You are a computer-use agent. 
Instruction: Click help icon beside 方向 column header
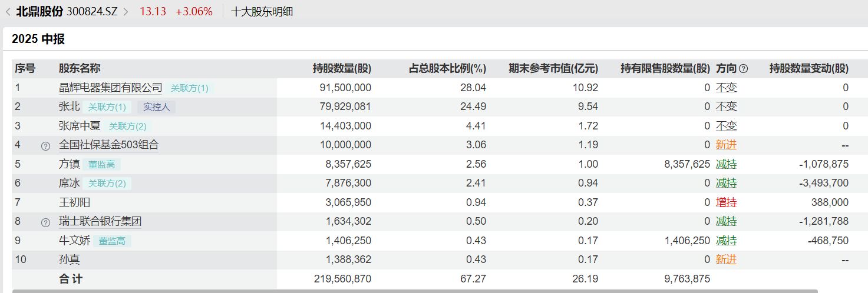tap(744, 69)
